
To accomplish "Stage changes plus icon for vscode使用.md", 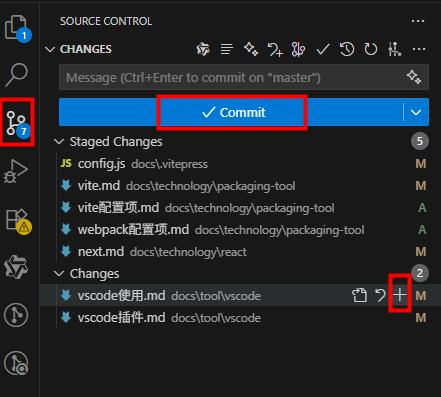I will point(400,295).
